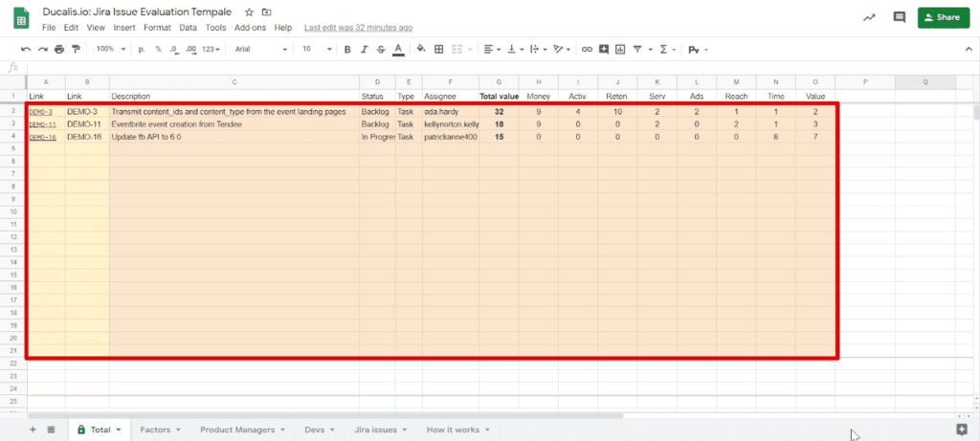
Task: Toggle bold formatting
Action: pos(347,49)
